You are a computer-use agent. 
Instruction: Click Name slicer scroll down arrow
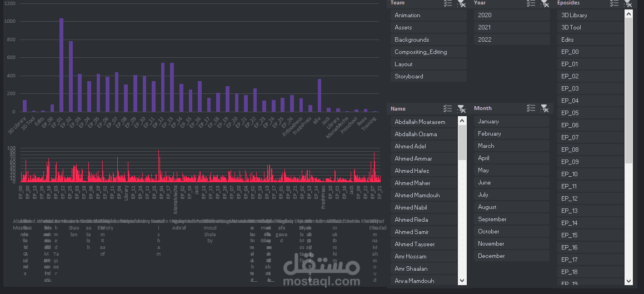pos(462,281)
